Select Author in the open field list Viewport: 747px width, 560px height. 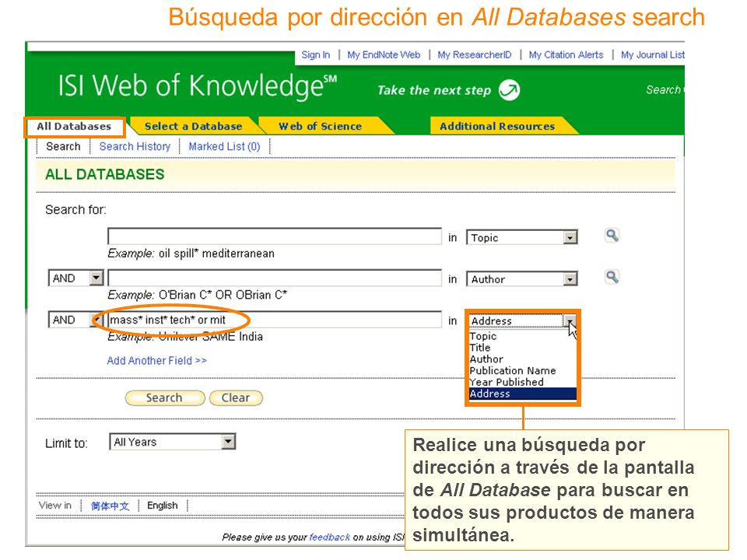pos(486,359)
